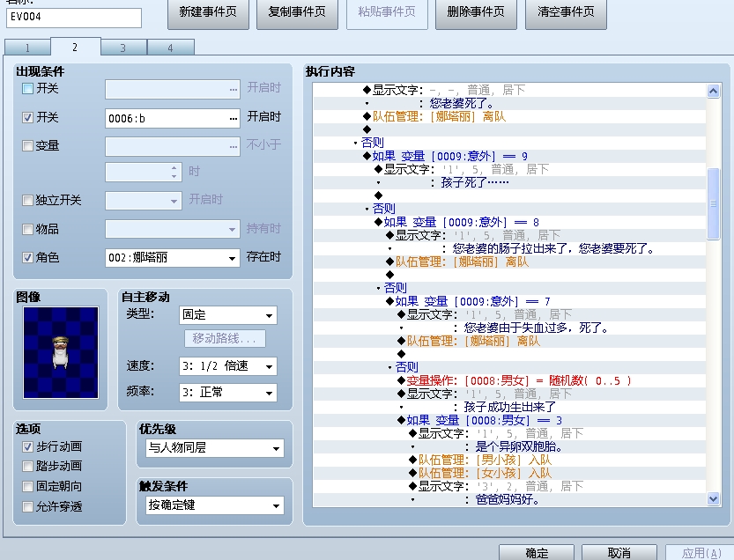
Task: Uncheck the 角色 condition checkbox
Action: click(x=27, y=257)
